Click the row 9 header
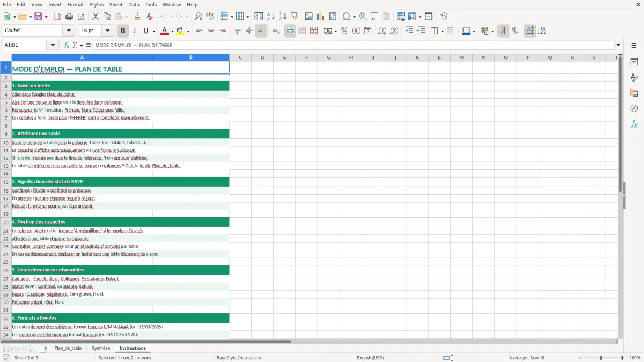Screen dimensions: 644x362 click(6, 134)
